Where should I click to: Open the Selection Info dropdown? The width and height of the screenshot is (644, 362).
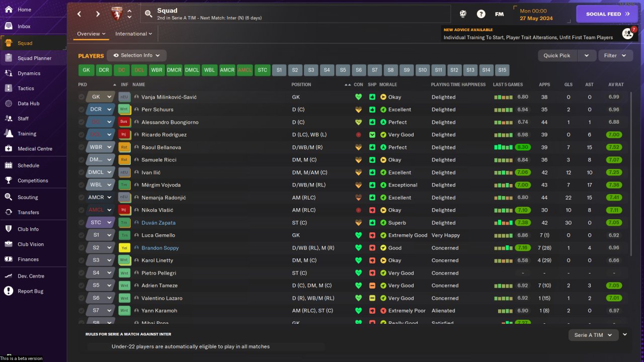click(x=136, y=55)
